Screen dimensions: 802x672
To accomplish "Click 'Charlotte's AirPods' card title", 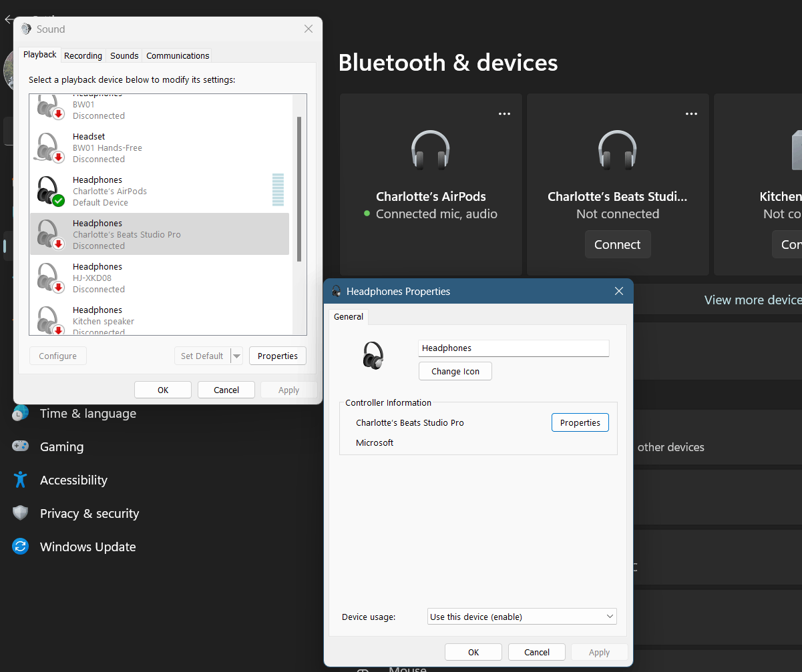I will [x=431, y=196].
